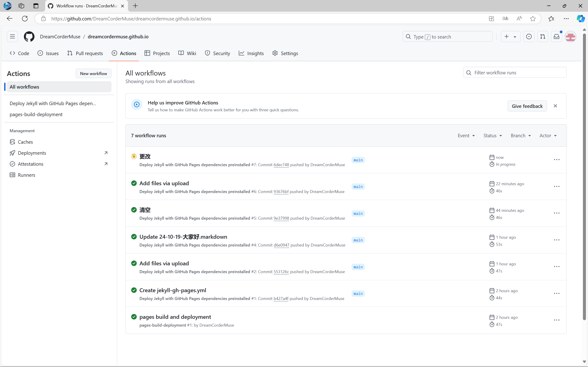The image size is (588, 367).
Task: Open the 更改 workflow run
Action: coord(145,156)
